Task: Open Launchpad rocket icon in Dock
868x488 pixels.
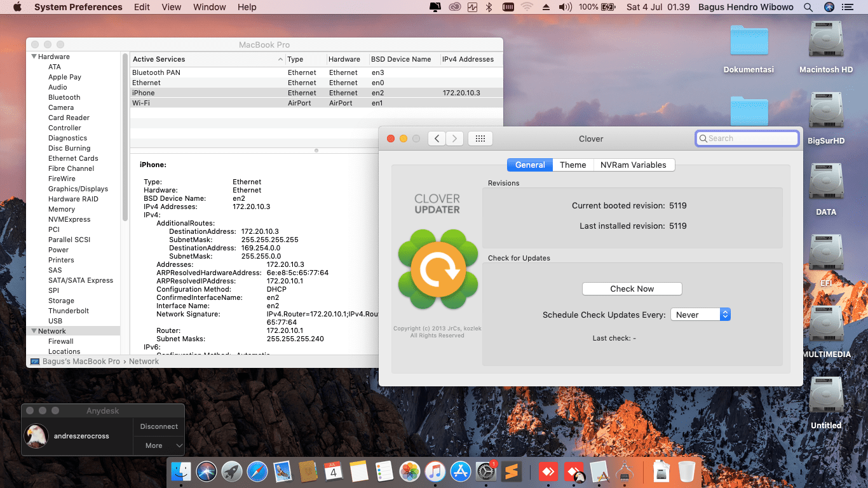Action: [232, 471]
